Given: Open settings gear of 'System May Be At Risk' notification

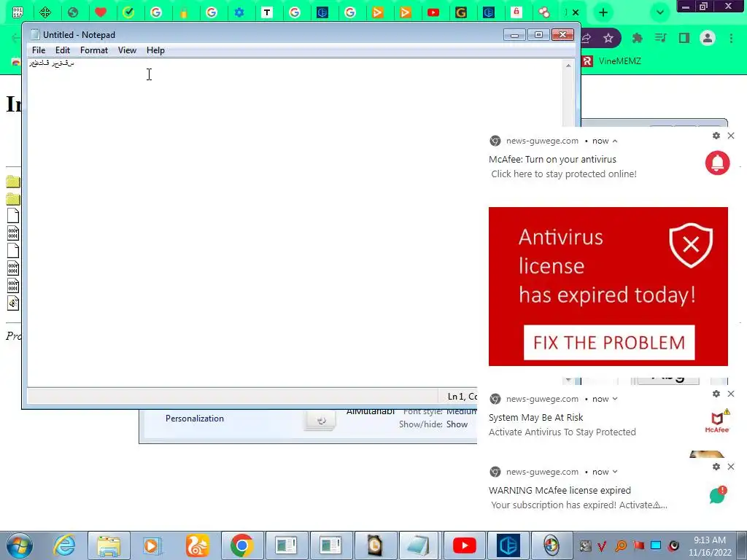Looking at the screenshot, I should 716,394.
